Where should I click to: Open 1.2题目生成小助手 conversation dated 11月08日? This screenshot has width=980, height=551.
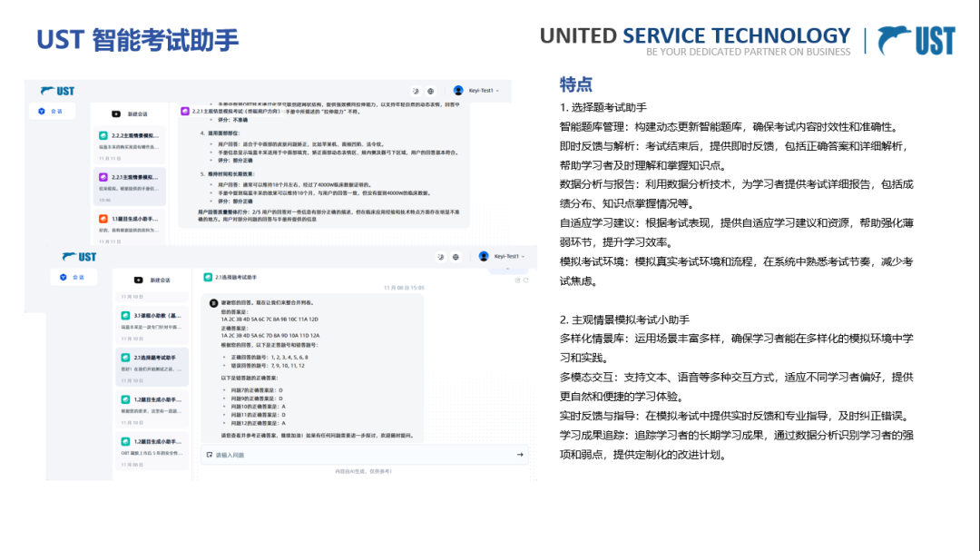(152, 451)
